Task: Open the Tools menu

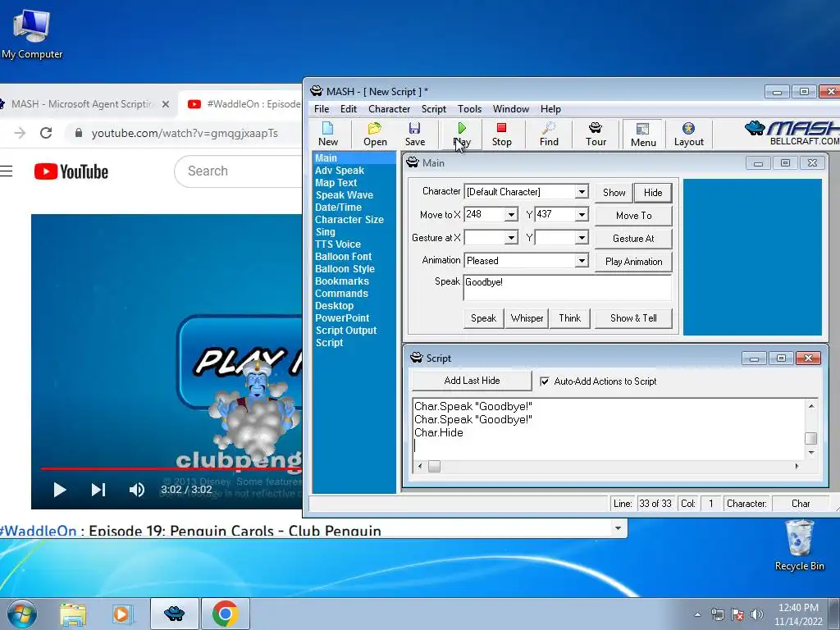Action: (x=469, y=109)
